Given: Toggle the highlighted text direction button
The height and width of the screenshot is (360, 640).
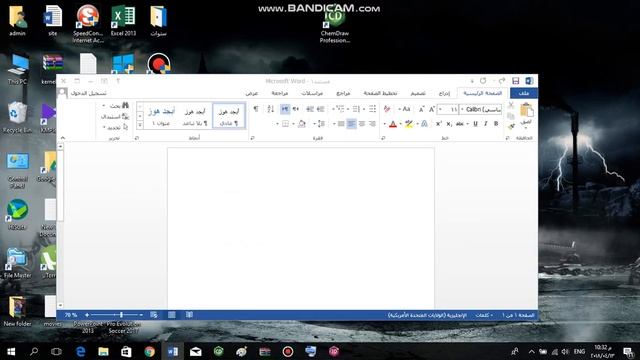Looking at the screenshot, I should pyautogui.click(x=285, y=109).
